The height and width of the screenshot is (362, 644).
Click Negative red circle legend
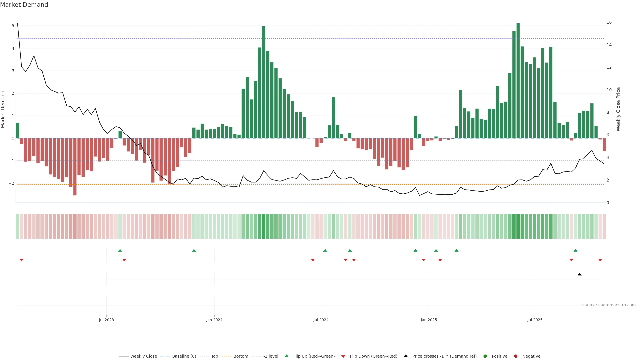(x=516, y=356)
